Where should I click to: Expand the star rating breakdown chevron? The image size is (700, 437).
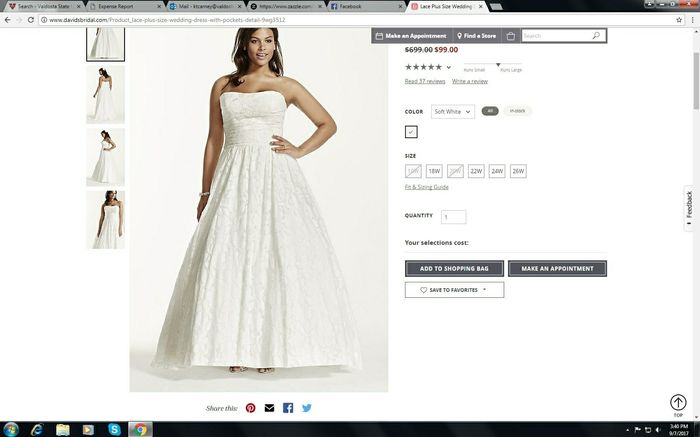tap(449, 67)
